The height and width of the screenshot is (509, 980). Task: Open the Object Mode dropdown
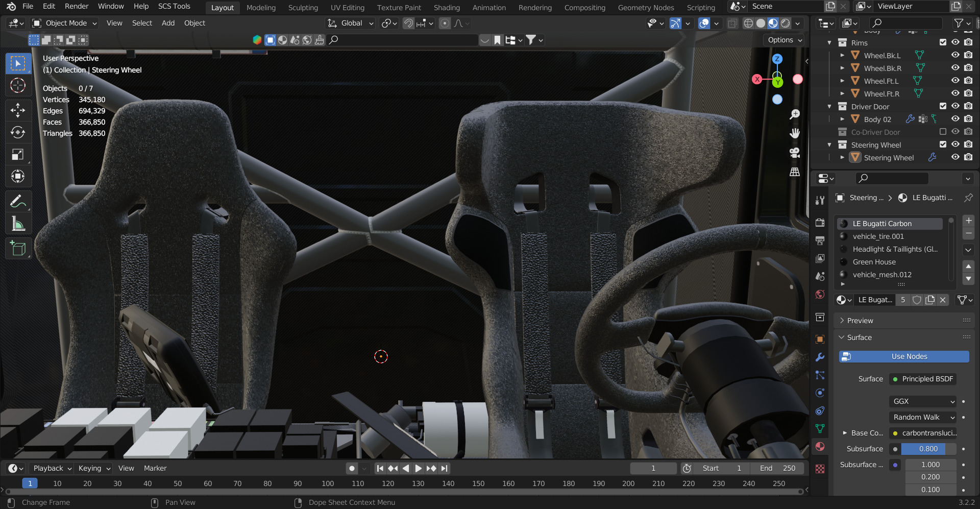click(x=64, y=23)
